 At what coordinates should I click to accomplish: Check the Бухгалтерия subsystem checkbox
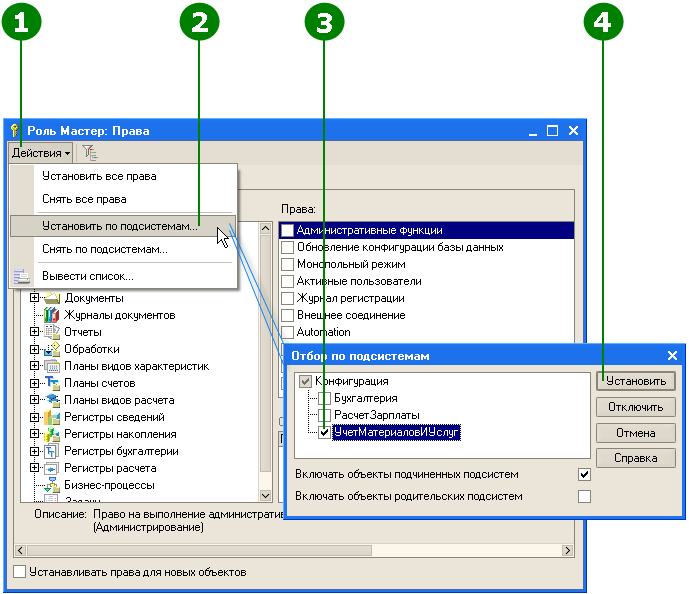(324, 398)
